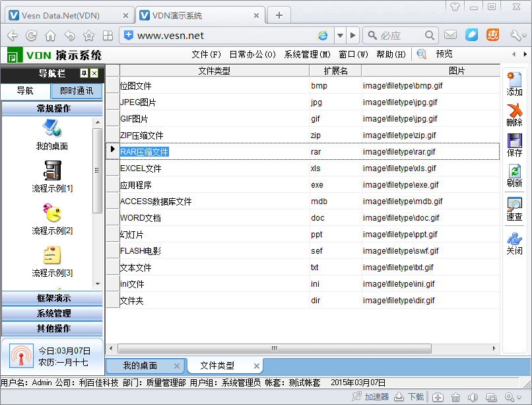Expand the 系统管理 section

[52, 313]
